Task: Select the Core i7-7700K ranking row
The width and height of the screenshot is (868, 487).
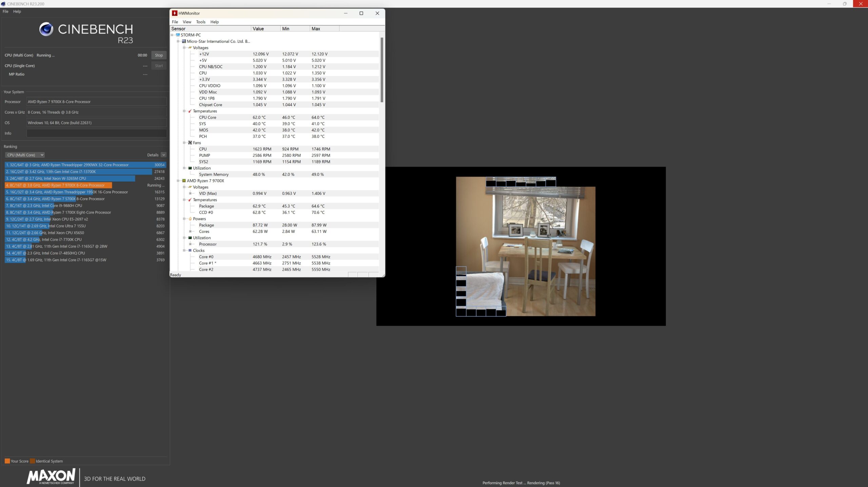Action: [x=85, y=240]
